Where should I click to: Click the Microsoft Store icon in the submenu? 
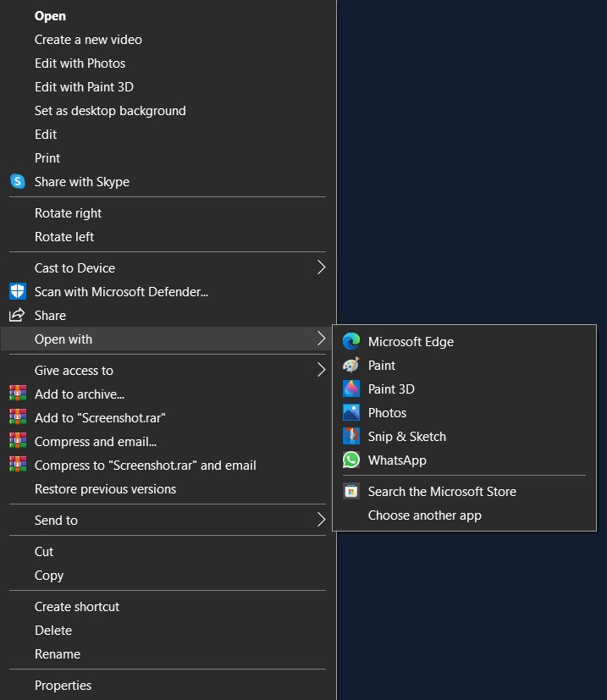350,492
